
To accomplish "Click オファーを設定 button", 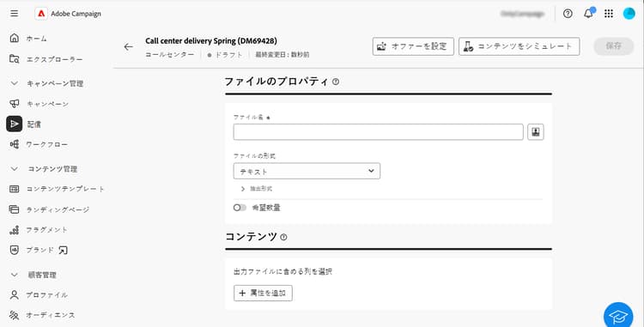I will [413, 46].
